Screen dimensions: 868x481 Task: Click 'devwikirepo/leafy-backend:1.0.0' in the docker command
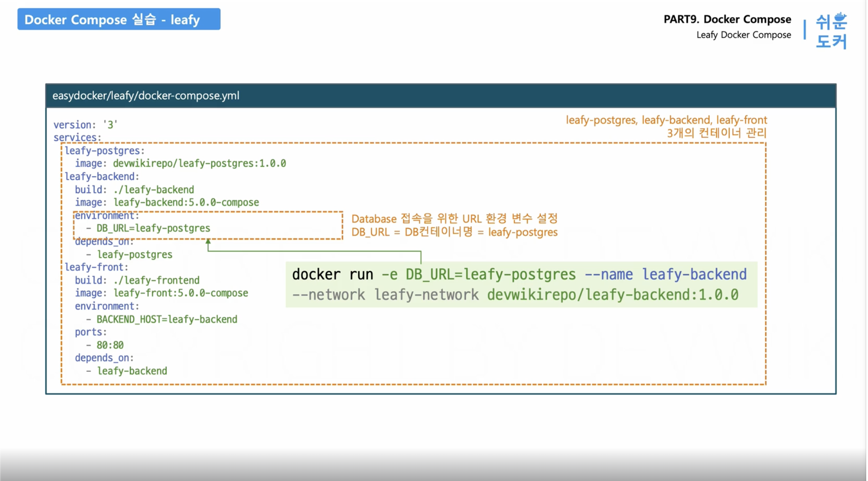tap(613, 295)
